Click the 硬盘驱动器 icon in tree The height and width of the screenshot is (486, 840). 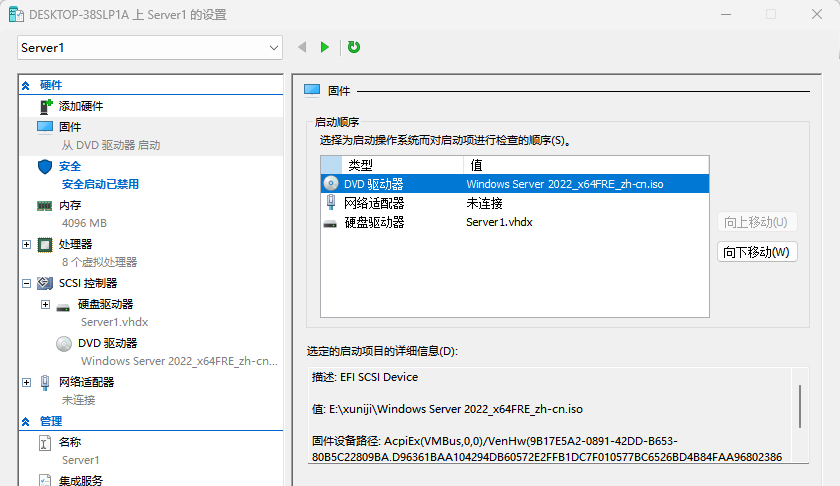pyautogui.click(x=63, y=308)
